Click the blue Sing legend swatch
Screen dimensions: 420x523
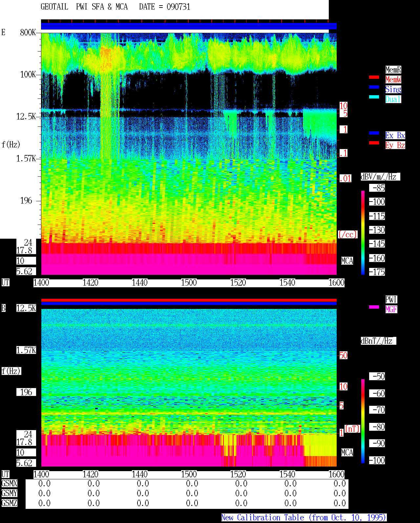(374, 87)
